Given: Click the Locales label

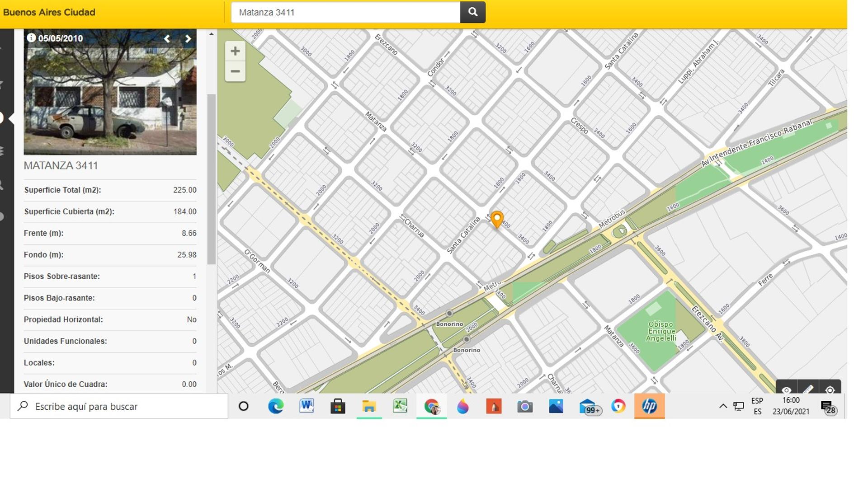Looking at the screenshot, I should pos(39,363).
